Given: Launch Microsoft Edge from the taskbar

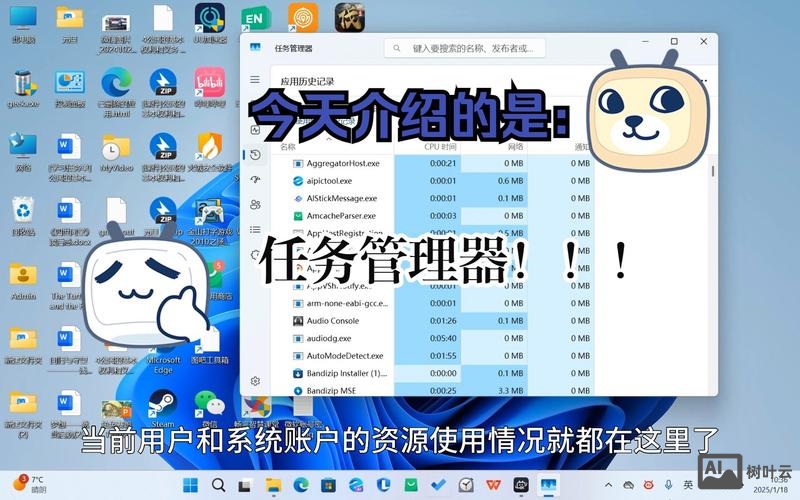Looking at the screenshot, I should [x=301, y=485].
